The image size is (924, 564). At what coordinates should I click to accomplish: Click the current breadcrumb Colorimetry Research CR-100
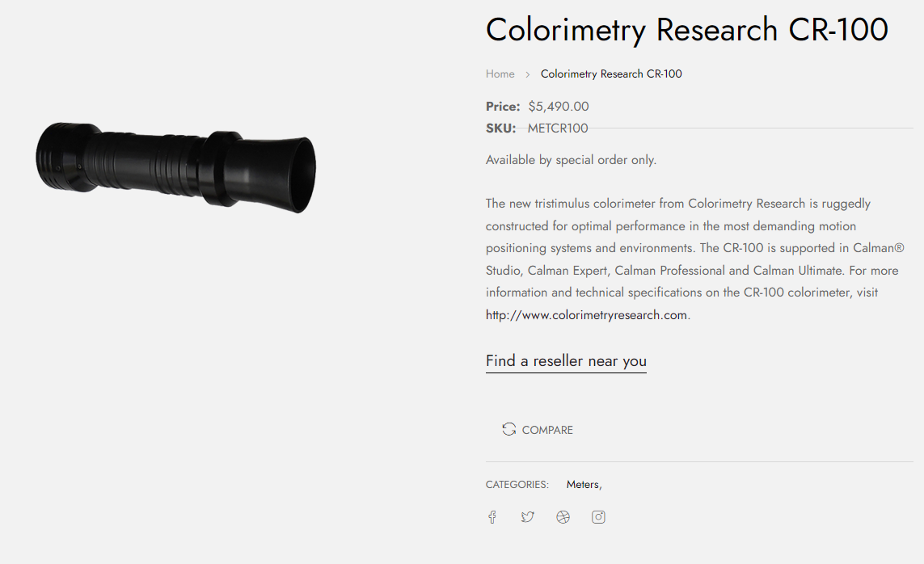(x=611, y=74)
